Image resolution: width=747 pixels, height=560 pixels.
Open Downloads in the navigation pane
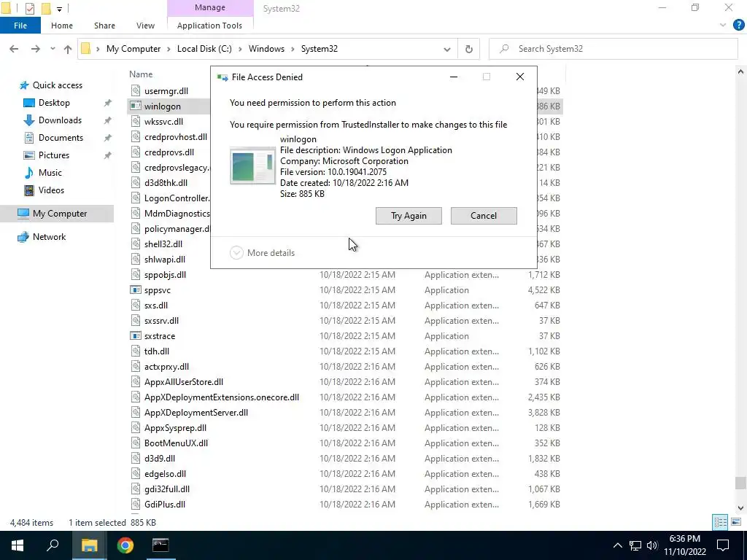click(x=60, y=120)
